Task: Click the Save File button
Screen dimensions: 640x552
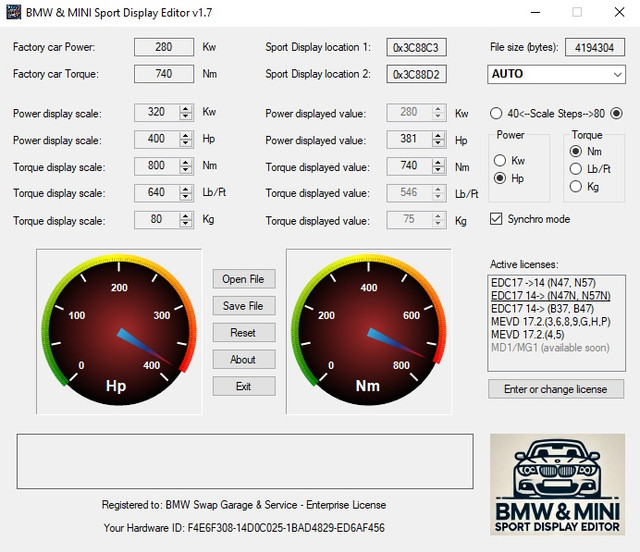Action: (x=244, y=306)
